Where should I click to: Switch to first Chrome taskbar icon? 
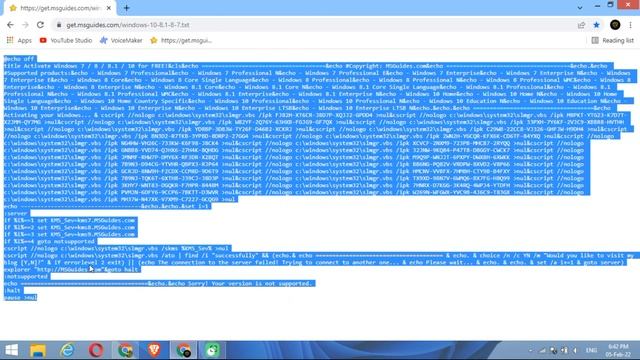pyautogui.click(x=125, y=350)
